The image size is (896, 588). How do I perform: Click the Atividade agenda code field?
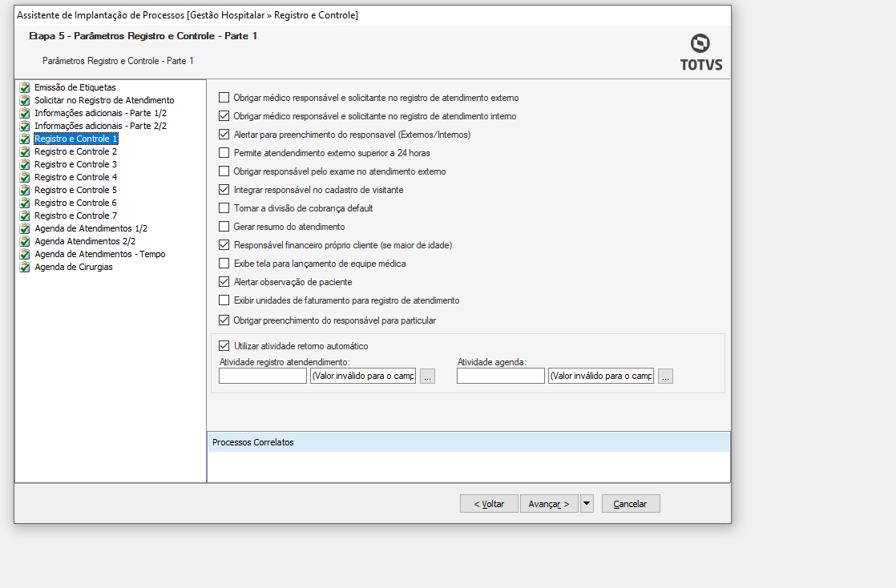(501, 377)
